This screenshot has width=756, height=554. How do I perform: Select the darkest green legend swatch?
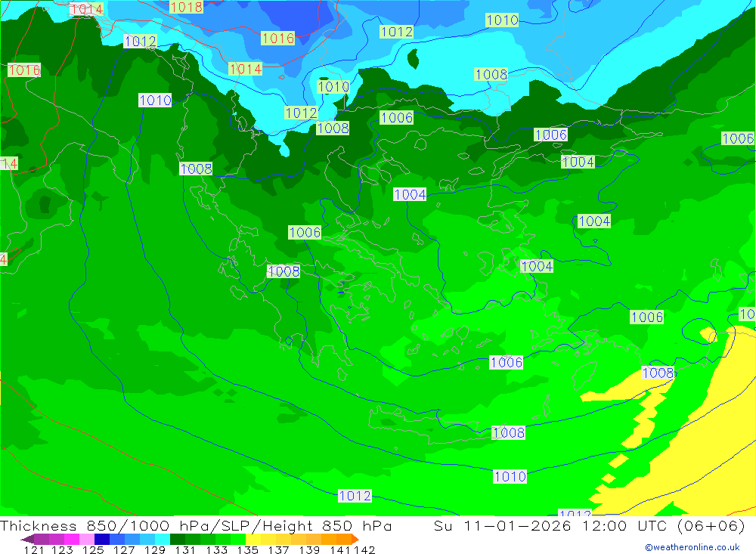click(x=178, y=539)
